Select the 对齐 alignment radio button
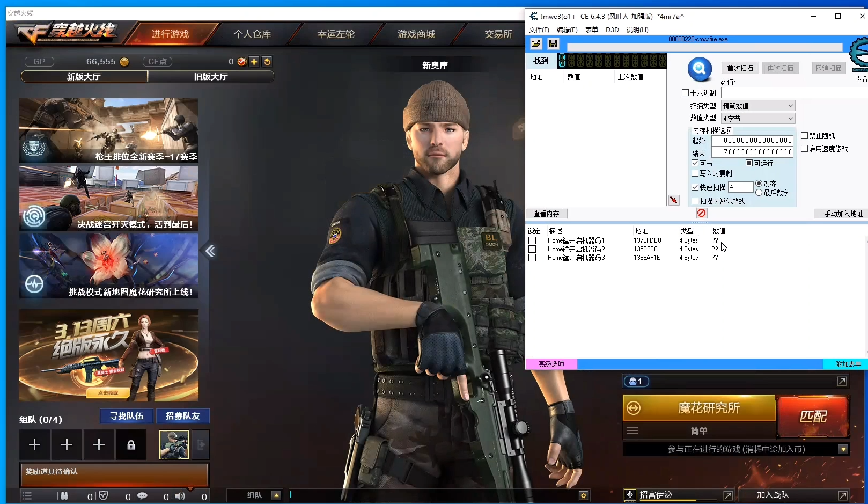Viewport: 868px width, 504px height. pos(759,184)
